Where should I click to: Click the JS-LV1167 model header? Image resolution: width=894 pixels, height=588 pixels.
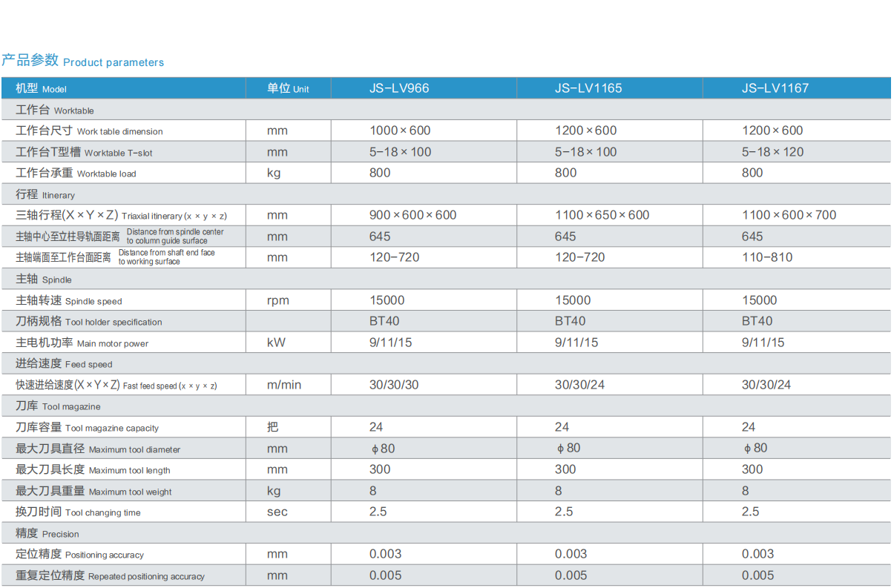(775, 88)
